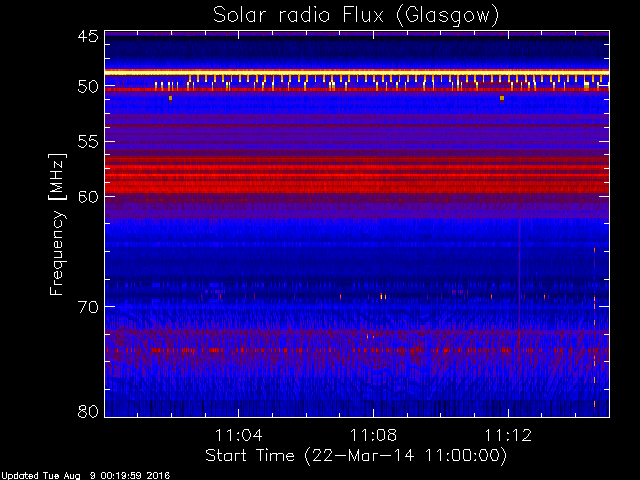Click the 'Start Time (22-Mar-14 11:00:00)' label
This screenshot has height=480, width=640.
point(356,455)
